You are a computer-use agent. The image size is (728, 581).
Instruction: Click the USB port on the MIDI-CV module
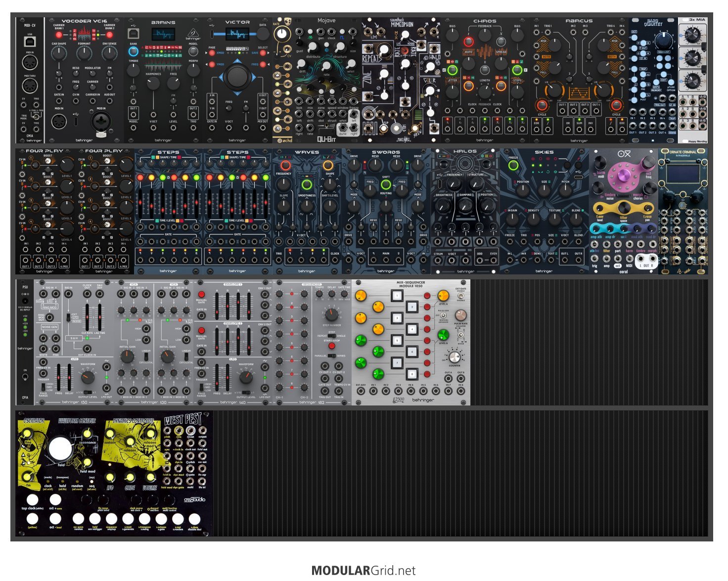[x=30, y=43]
